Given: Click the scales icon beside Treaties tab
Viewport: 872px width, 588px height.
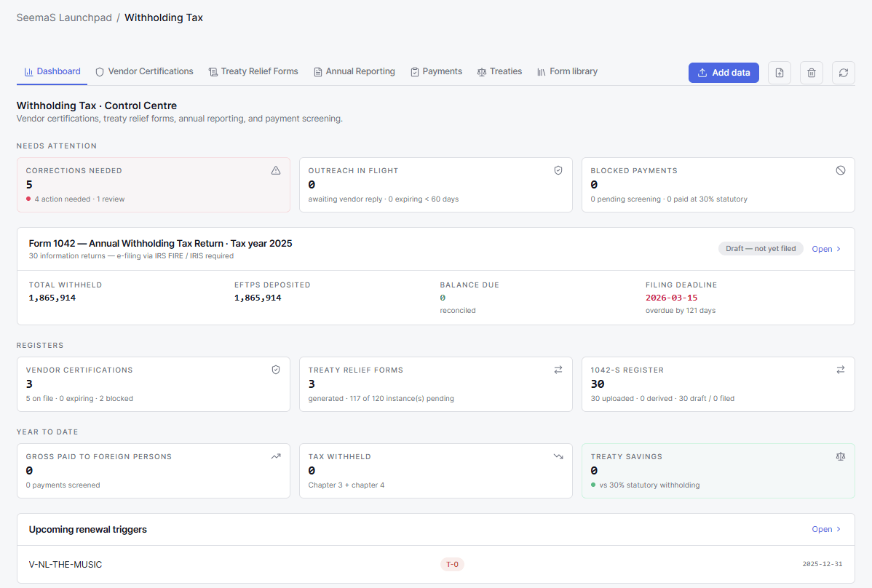Looking at the screenshot, I should [x=482, y=72].
